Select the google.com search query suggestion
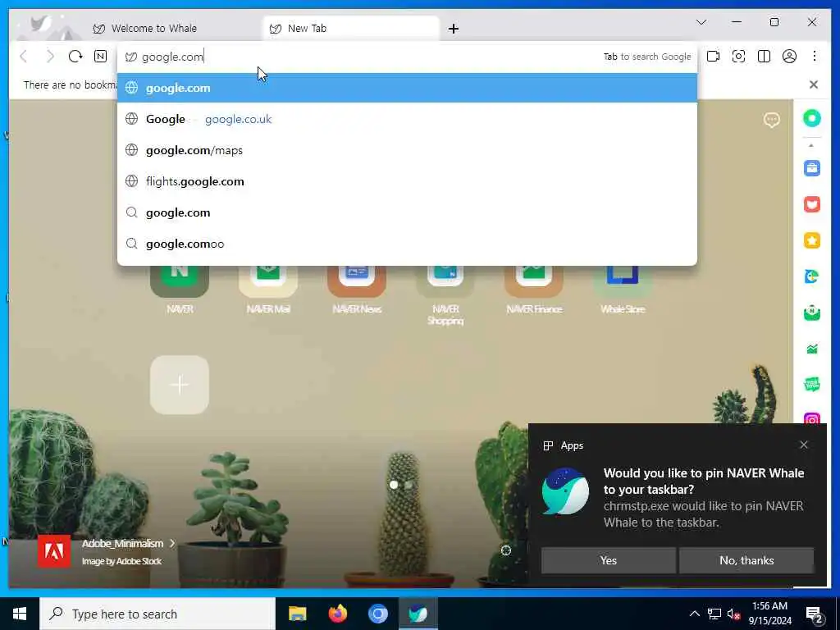 click(x=407, y=212)
